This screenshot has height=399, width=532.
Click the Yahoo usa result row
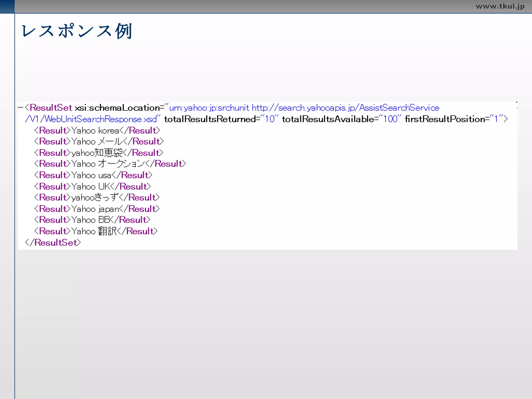(93, 175)
